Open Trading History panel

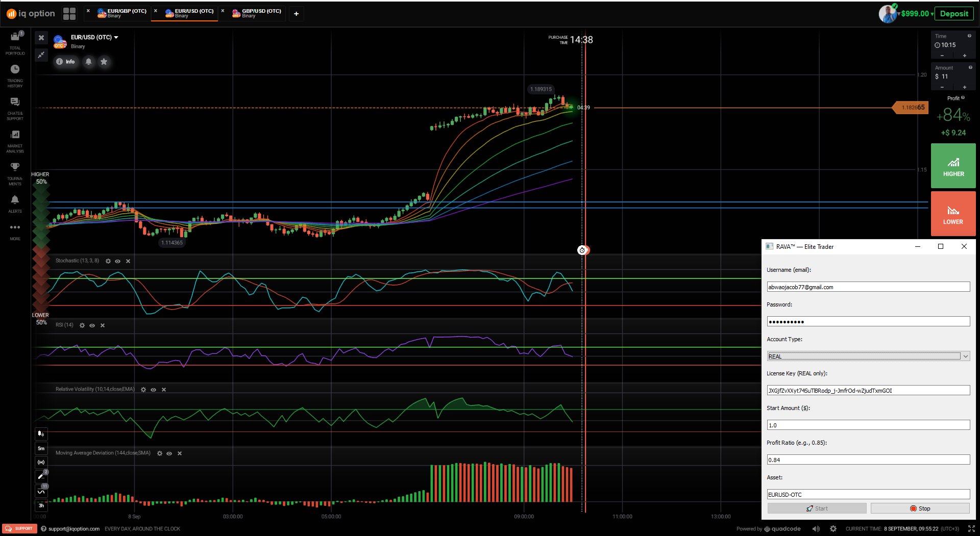click(x=15, y=75)
